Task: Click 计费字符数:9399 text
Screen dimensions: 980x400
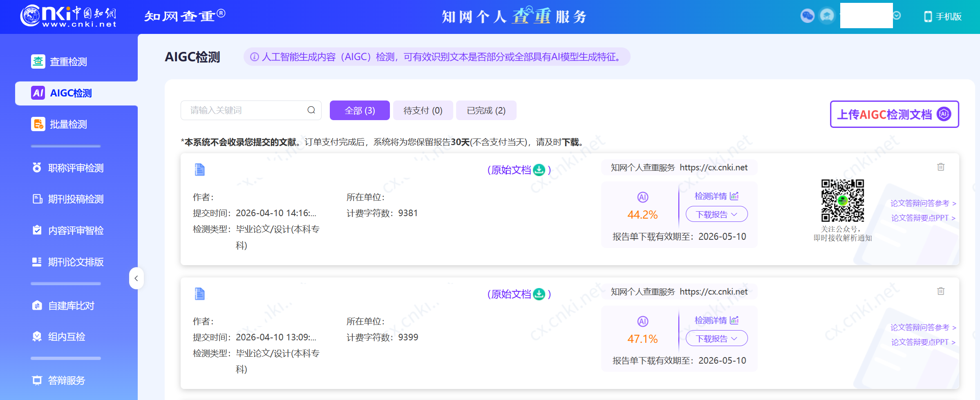Action: [382, 337]
